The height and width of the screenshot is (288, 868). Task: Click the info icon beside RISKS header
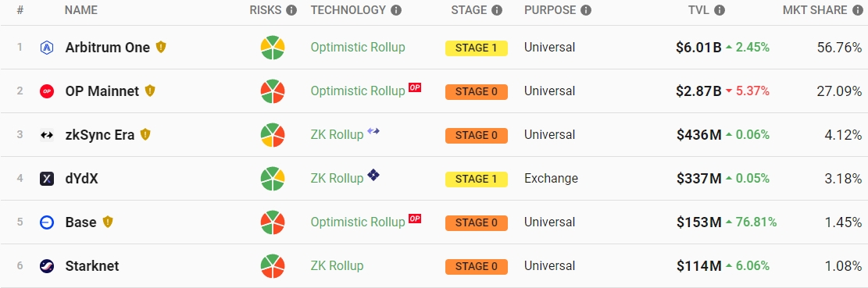291,10
